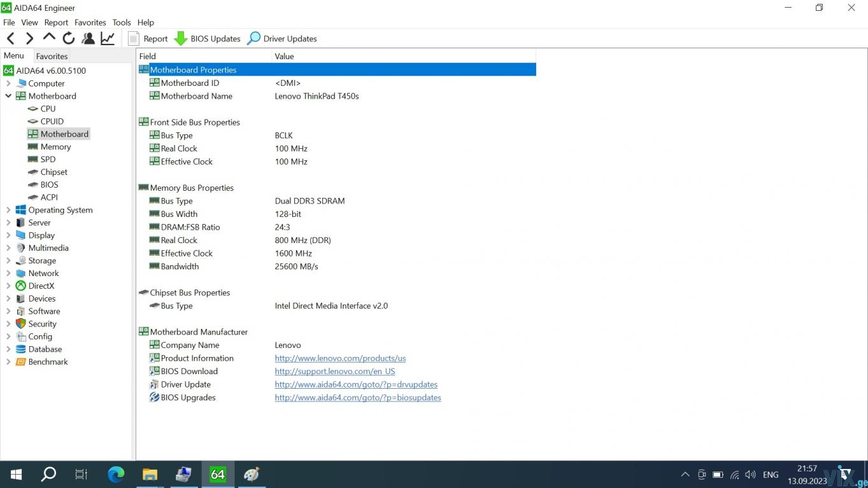Launch Microsoft Edge from taskbar
Image resolution: width=868 pixels, height=488 pixels.
pyautogui.click(x=116, y=475)
